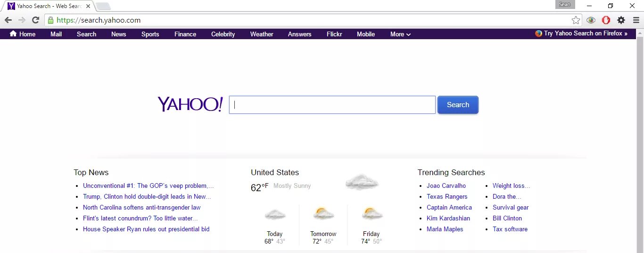Open Mail in Yahoo navigation
644x253 pixels.
(56, 34)
